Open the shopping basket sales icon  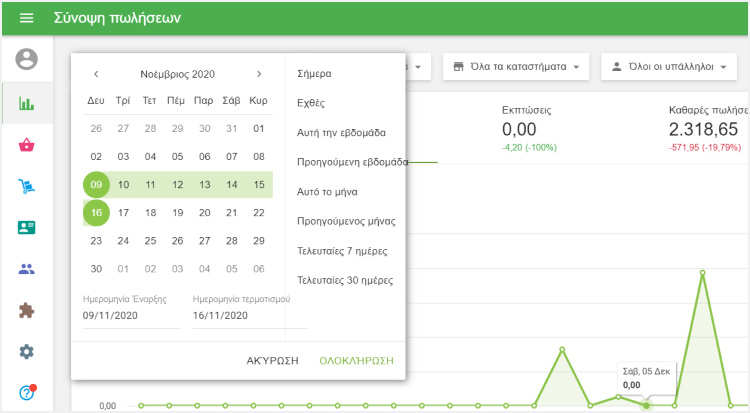[x=27, y=145]
